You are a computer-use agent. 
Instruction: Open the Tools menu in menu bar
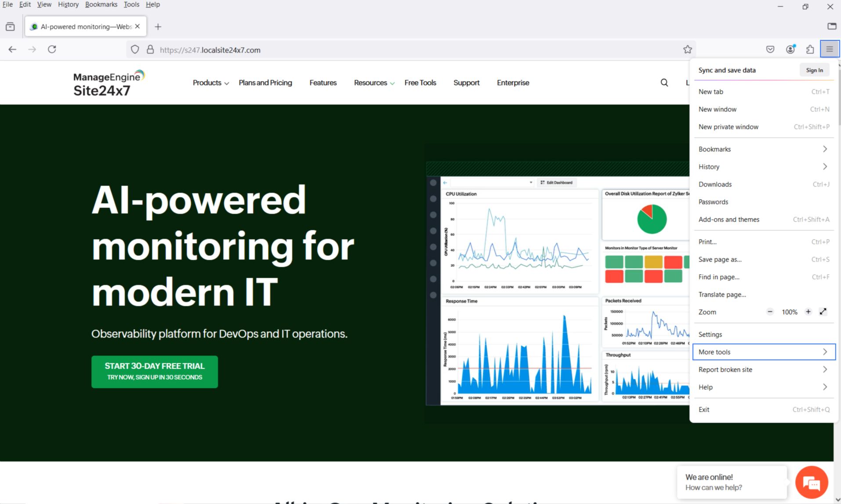click(131, 4)
